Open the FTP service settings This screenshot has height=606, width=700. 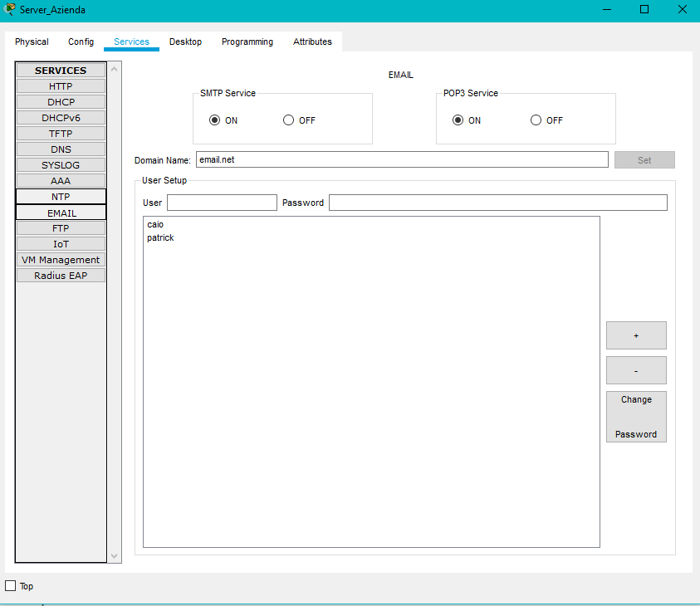point(61,228)
